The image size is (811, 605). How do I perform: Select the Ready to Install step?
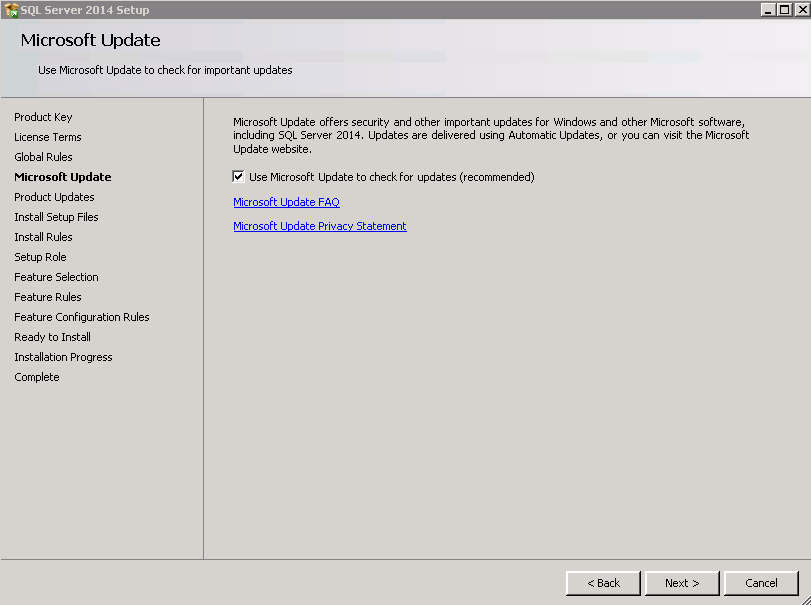[x=52, y=337]
